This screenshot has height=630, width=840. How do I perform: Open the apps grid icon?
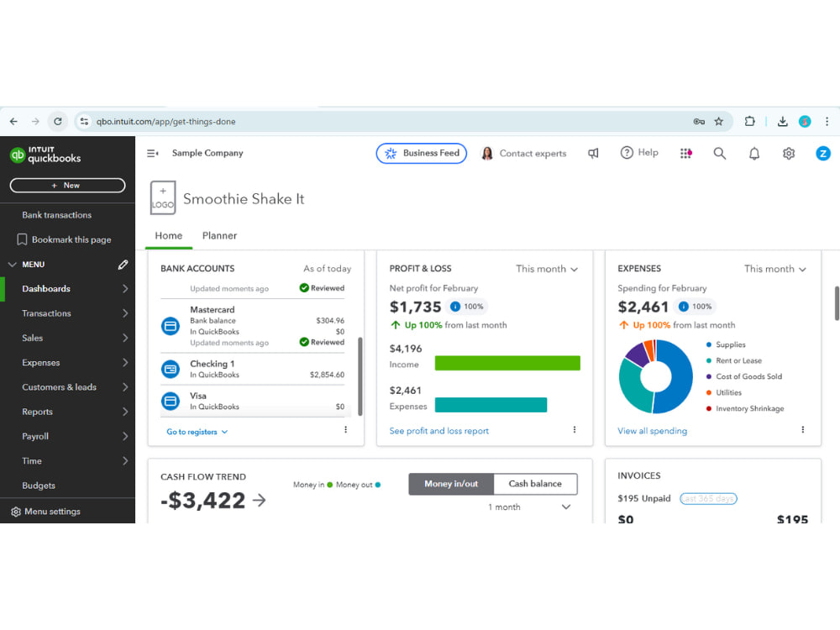pos(685,153)
